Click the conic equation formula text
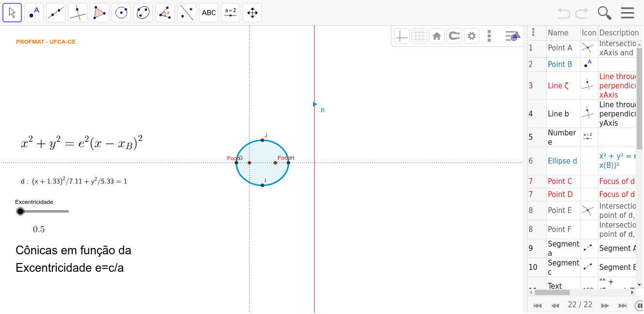 click(82, 143)
